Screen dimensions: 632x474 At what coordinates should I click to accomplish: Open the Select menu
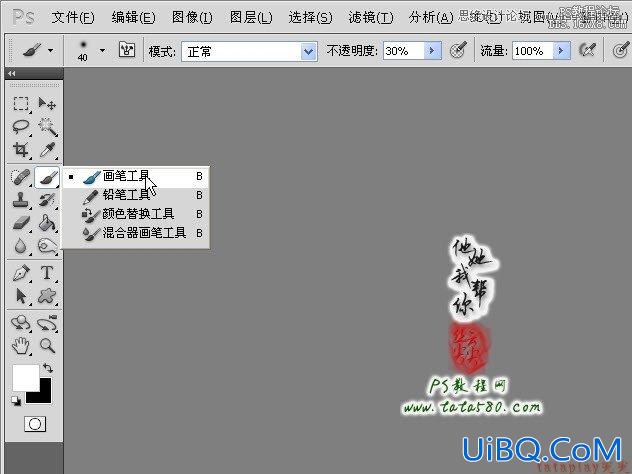pos(310,17)
